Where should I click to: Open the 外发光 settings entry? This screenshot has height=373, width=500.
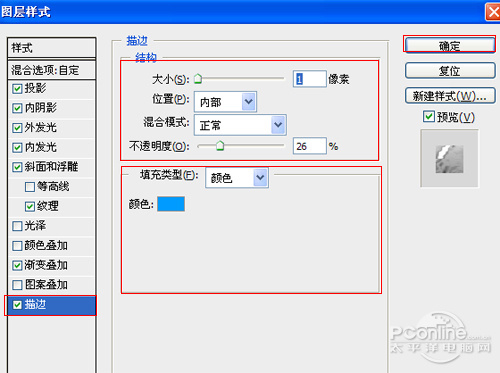(x=41, y=128)
